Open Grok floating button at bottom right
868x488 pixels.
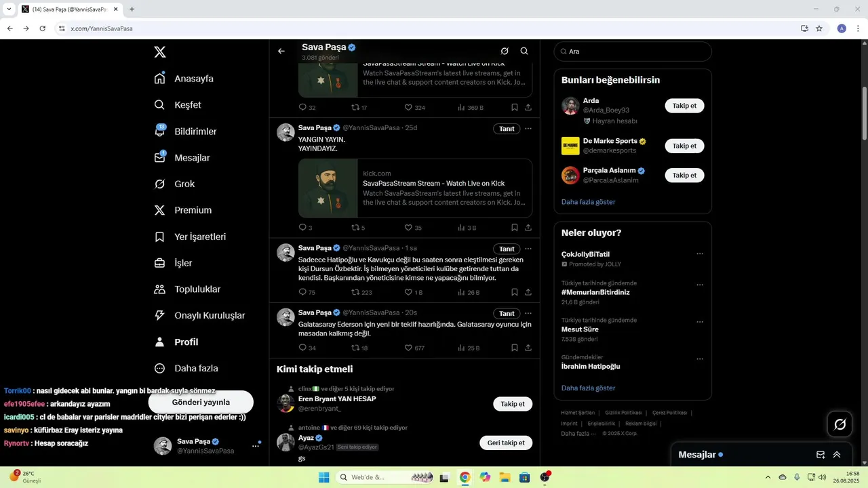click(x=840, y=424)
